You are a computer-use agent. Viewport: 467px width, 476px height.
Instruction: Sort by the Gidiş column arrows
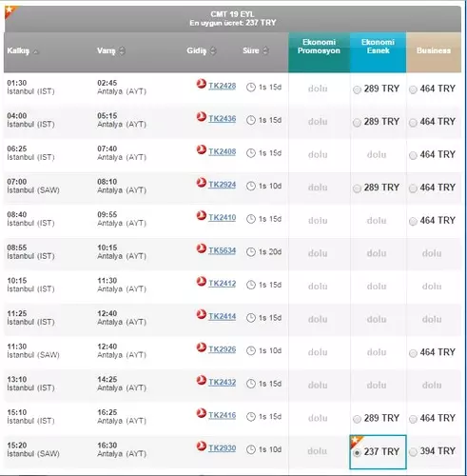coord(213,50)
